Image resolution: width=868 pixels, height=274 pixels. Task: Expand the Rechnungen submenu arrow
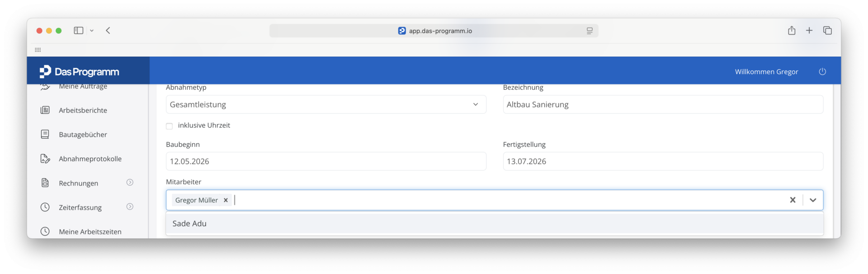pos(130,182)
